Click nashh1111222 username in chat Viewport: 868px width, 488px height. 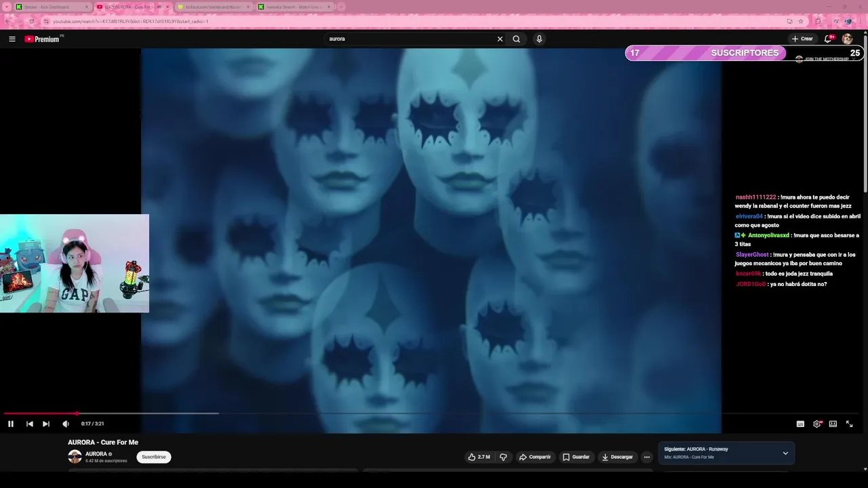[x=755, y=197]
